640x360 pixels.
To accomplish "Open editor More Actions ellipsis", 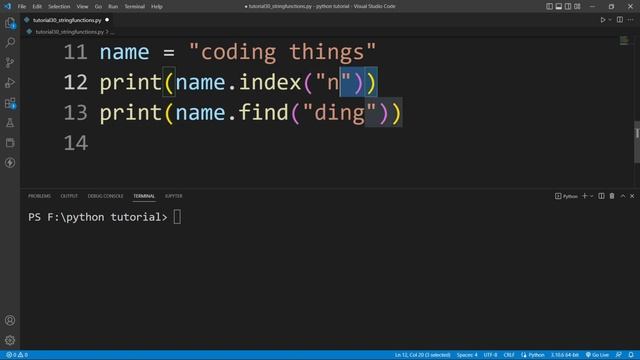I will point(631,20).
